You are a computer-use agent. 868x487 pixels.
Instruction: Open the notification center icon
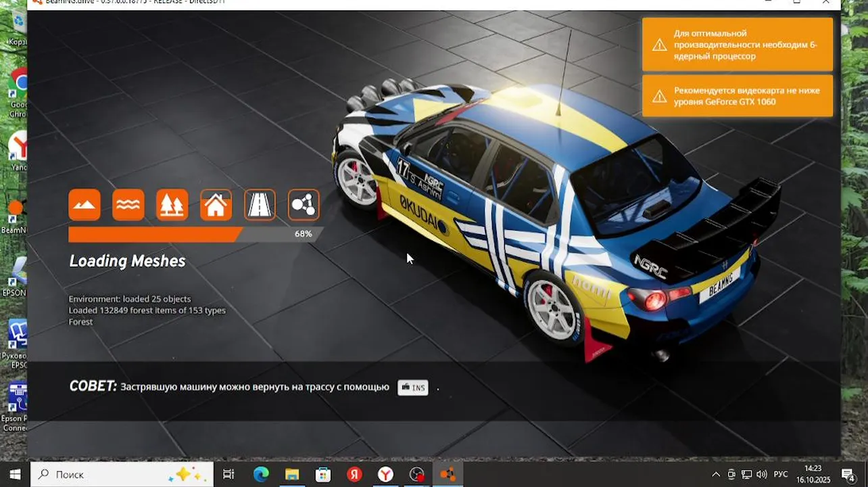tap(848, 474)
